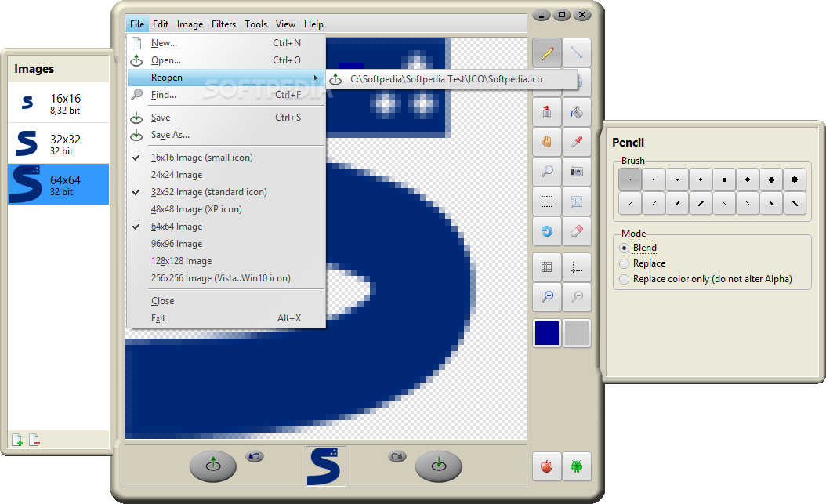
Task: Toggle the pixel grid button
Action: [x=547, y=267]
